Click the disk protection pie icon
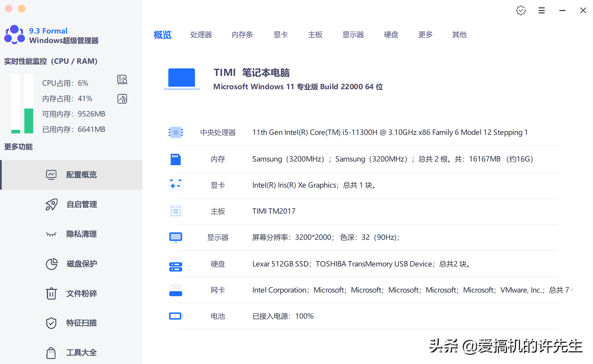Screen dimensions: 593x364 click(51, 264)
